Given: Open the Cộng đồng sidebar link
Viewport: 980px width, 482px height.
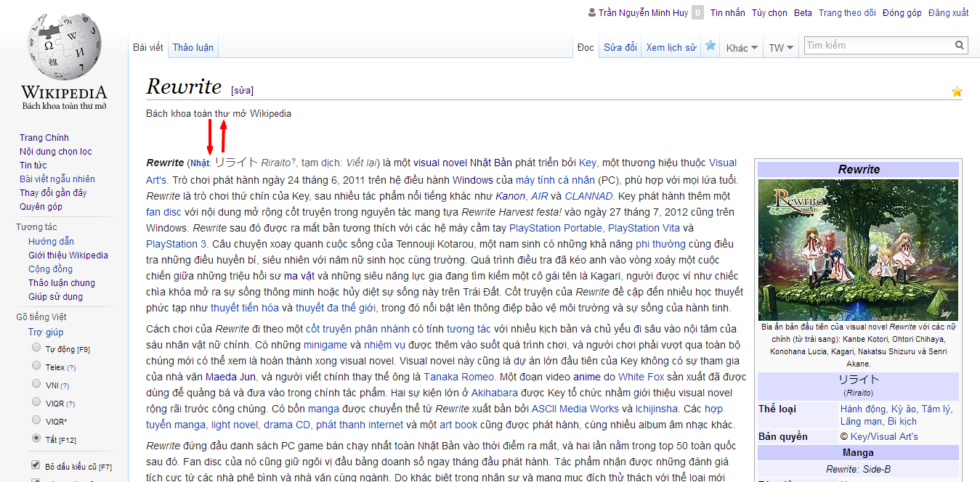Looking at the screenshot, I should pos(50,269).
